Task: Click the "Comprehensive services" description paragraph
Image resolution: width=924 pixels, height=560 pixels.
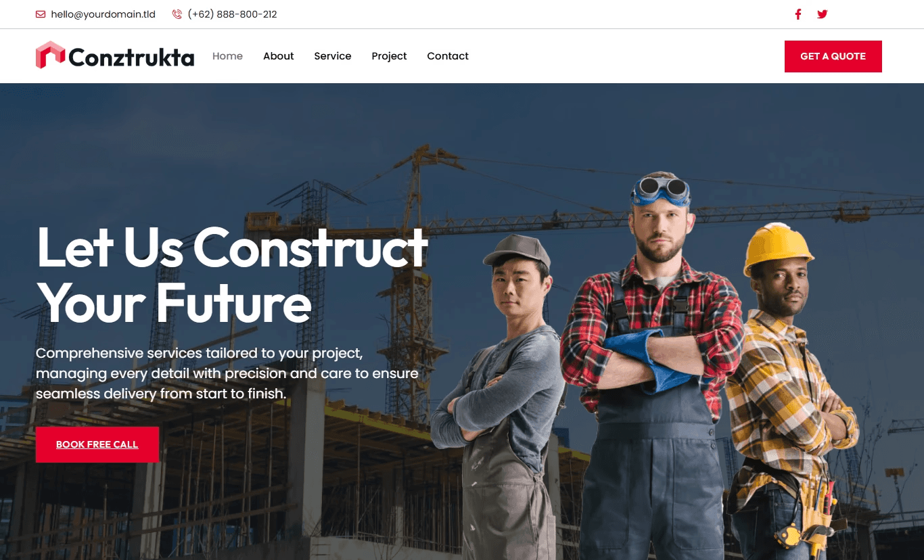Action: [x=227, y=373]
